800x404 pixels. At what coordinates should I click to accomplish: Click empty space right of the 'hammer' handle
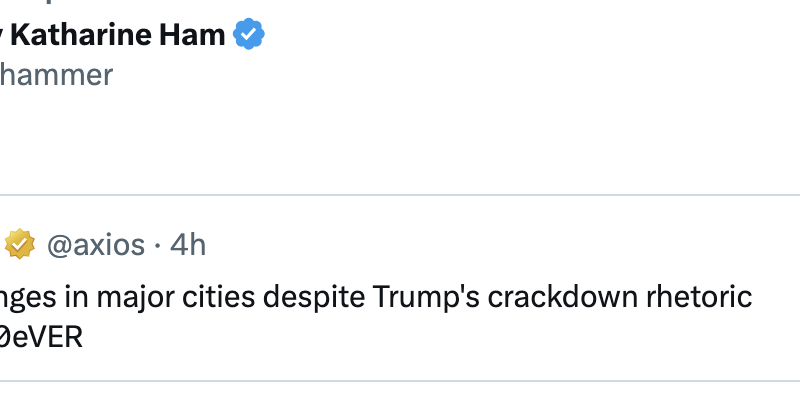click(400, 74)
